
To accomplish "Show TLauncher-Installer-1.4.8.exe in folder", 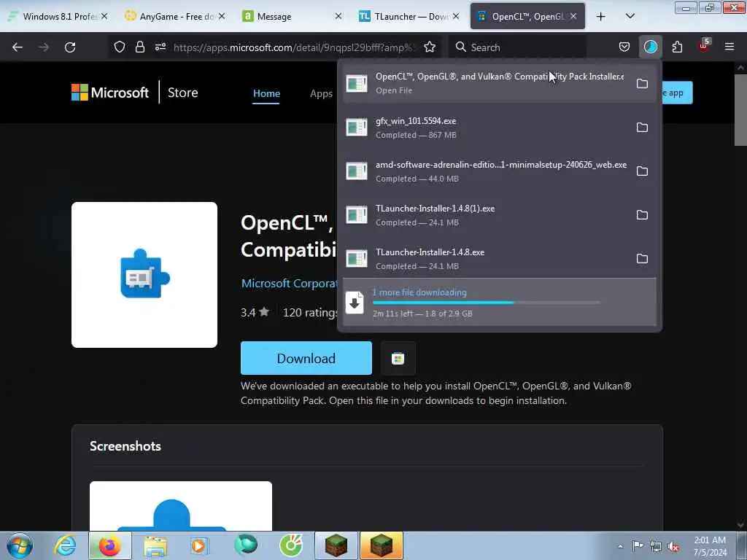I will click(642, 259).
